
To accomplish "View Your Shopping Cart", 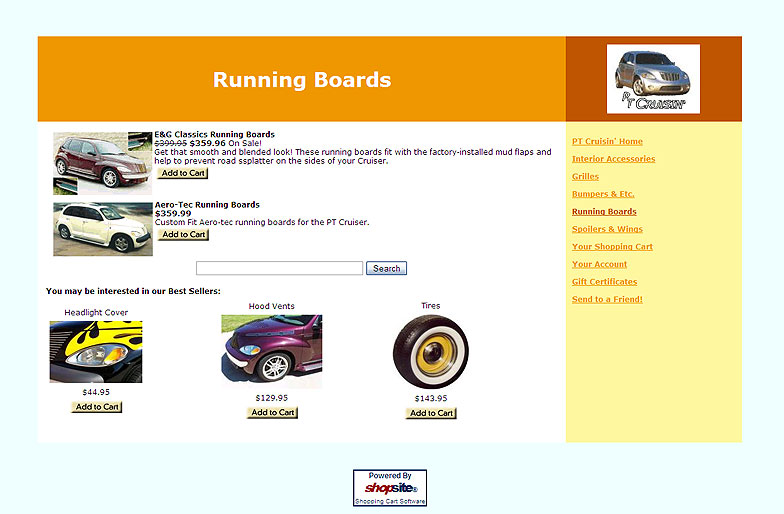I will pyautogui.click(x=612, y=247).
